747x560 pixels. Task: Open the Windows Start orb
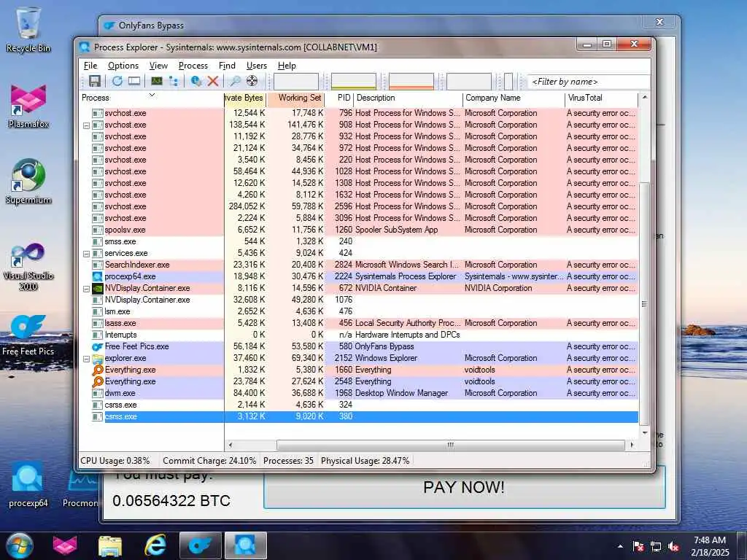[19, 545]
